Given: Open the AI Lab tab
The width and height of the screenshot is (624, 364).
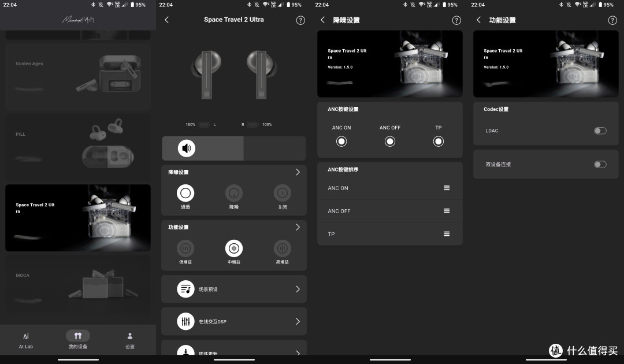Looking at the screenshot, I should click(x=26, y=340).
